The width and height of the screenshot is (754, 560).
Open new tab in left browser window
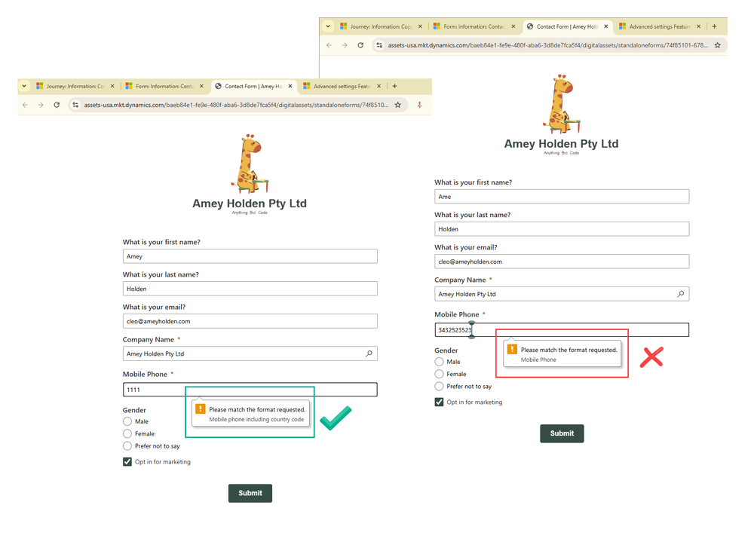point(395,86)
